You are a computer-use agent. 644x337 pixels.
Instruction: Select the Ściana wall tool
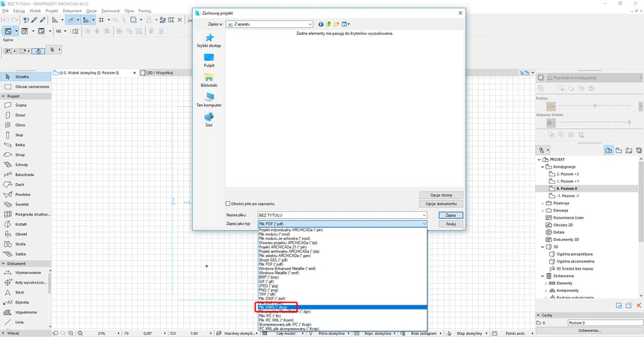pos(25,105)
